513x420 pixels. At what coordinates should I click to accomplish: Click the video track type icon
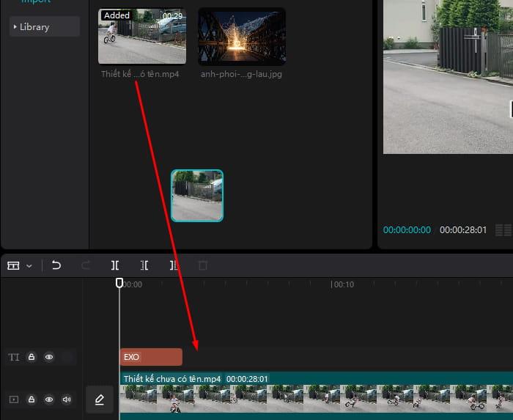14,399
